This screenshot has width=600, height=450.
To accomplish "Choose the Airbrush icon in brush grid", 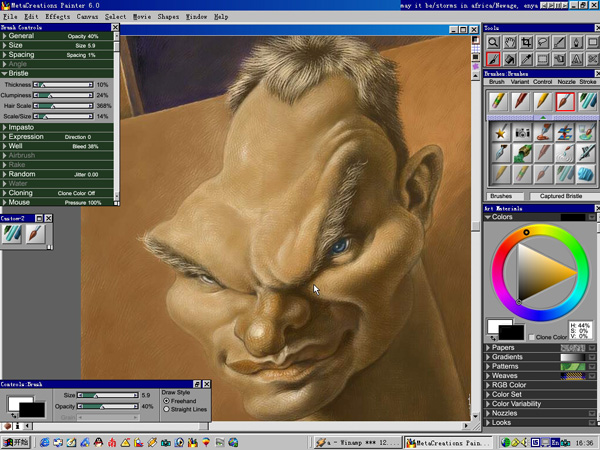I will point(586,153).
